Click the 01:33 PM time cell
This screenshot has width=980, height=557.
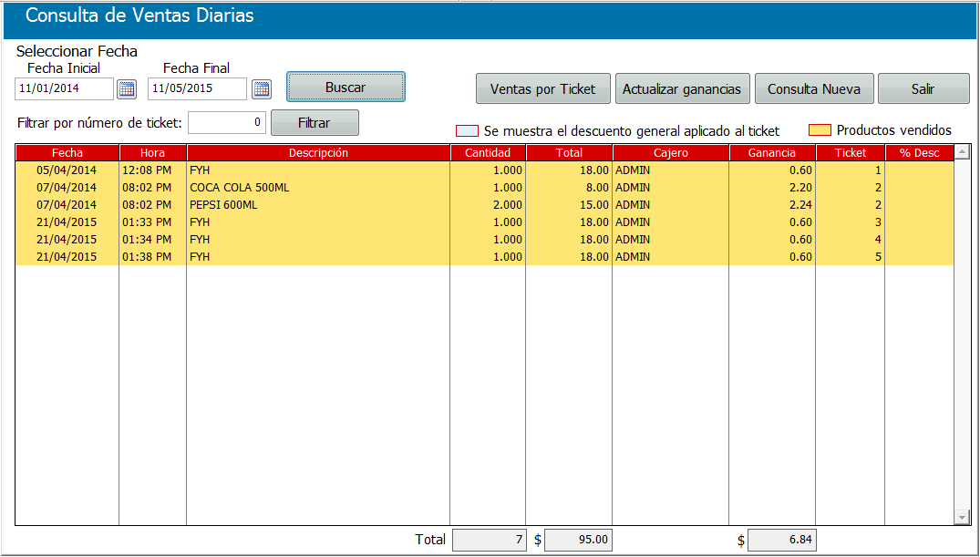pyautogui.click(x=152, y=222)
